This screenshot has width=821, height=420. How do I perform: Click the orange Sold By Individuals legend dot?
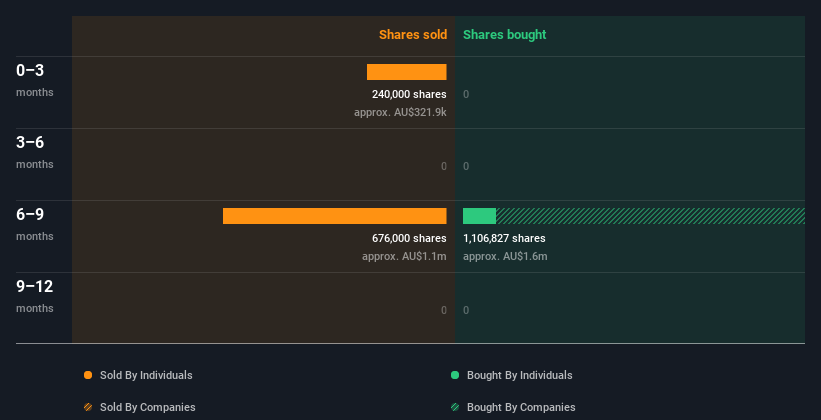pyautogui.click(x=88, y=375)
